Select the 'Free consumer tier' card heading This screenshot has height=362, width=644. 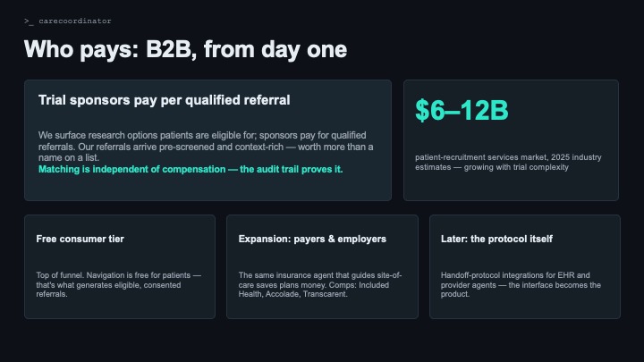pyautogui.click(x=80, y=239)
